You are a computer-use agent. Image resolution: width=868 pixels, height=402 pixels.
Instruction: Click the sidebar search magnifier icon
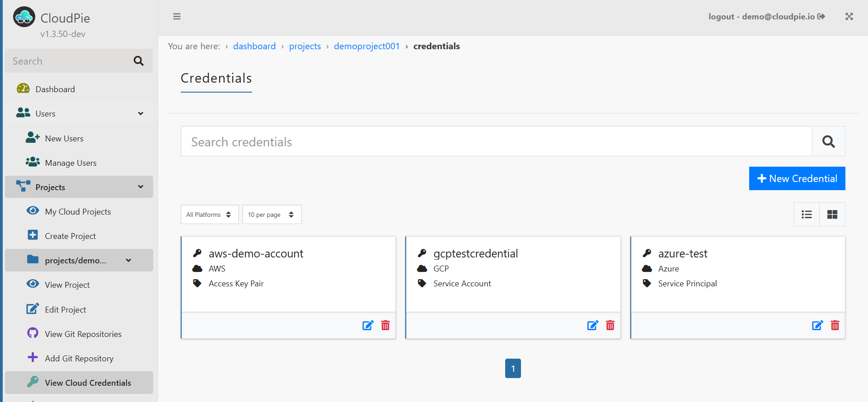pyautogui.click(x=139, y=61)
